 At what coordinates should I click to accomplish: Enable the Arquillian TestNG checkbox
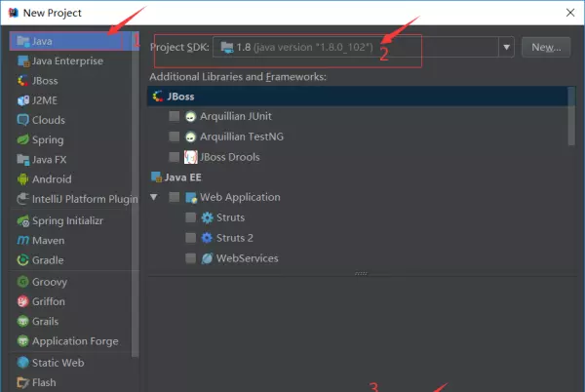click(175, 137)
